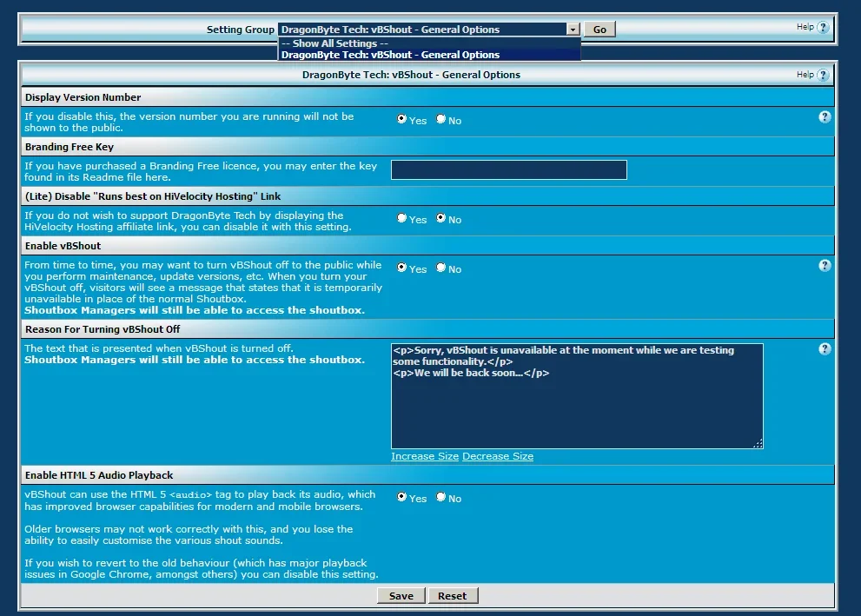Select No for Enable HTML 5 Audio Playback
The image size is (861, 616).
point(441,497)
